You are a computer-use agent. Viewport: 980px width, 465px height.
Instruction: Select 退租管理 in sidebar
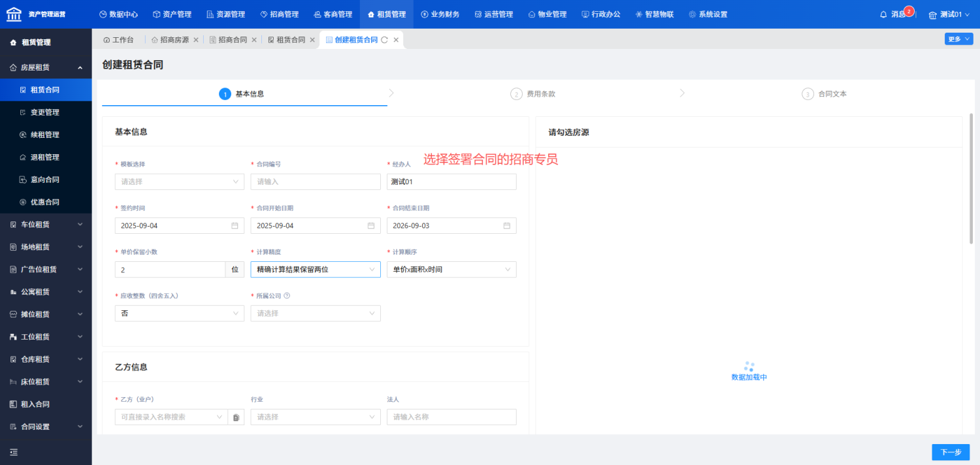46,157
